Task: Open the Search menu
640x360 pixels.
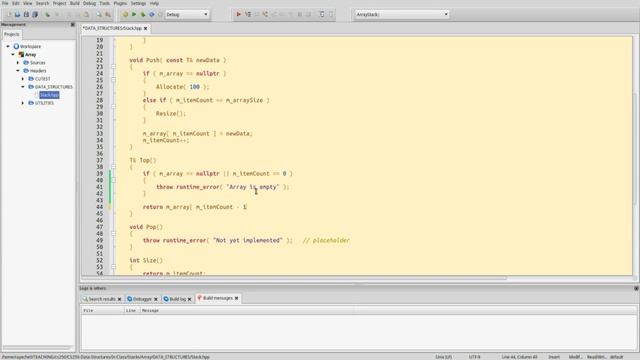Action: tap(42, 3)
